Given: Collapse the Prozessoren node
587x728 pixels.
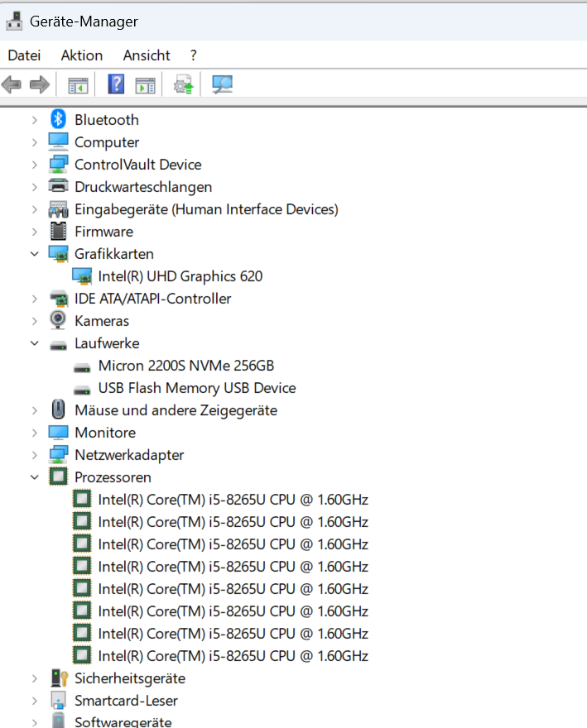Looking at the screenshot, I should pos(35,477).
